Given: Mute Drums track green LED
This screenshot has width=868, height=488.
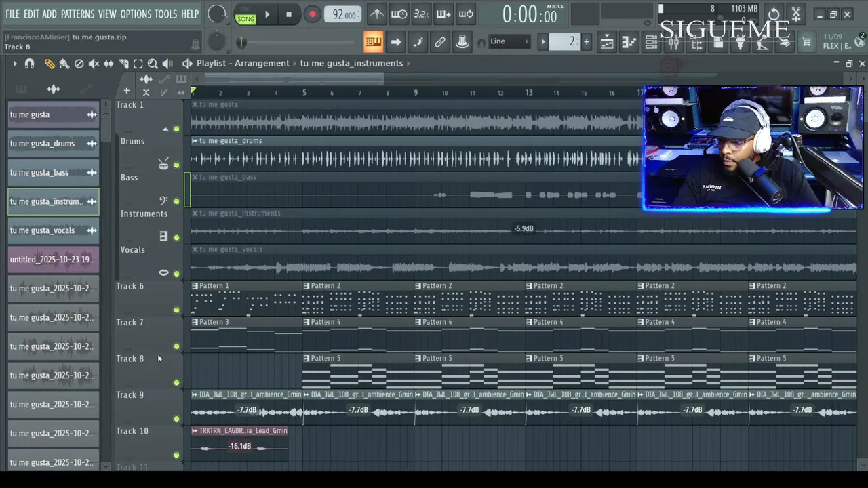Looking at the screenshot, I should [176, 165].
